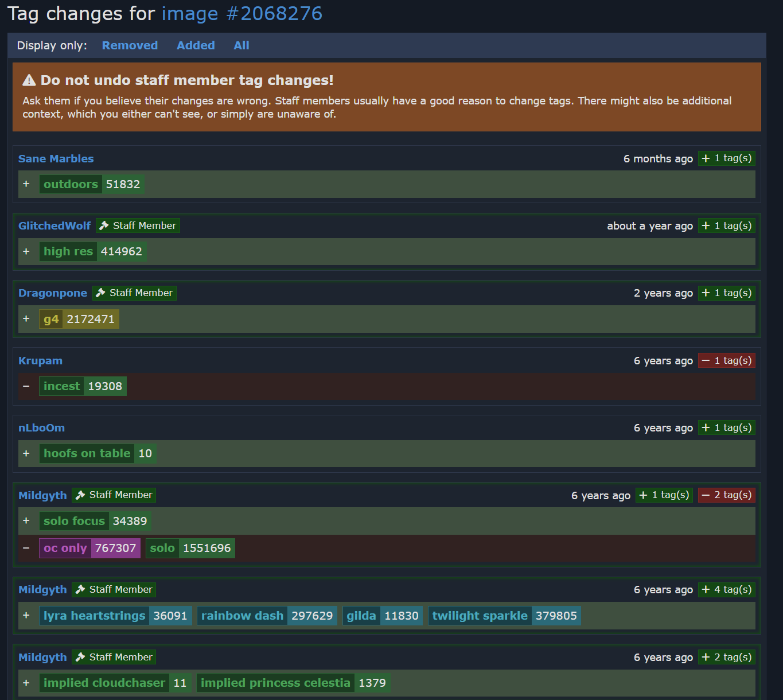Filter display to Added tags

click(x=196, y=45)
